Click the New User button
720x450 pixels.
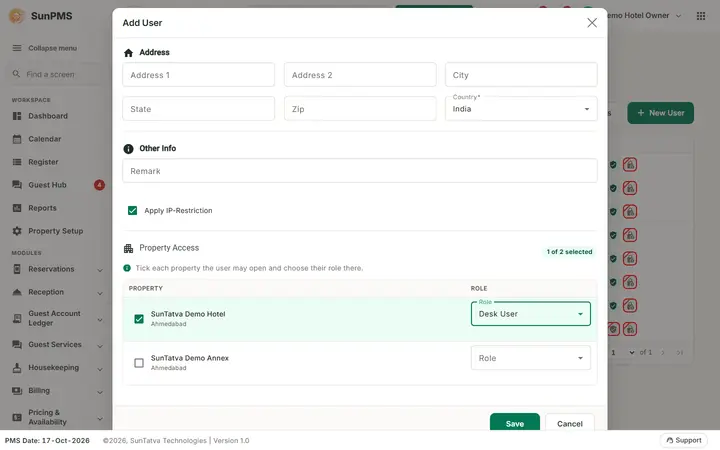pyautogui.click(x=660, y=113)
